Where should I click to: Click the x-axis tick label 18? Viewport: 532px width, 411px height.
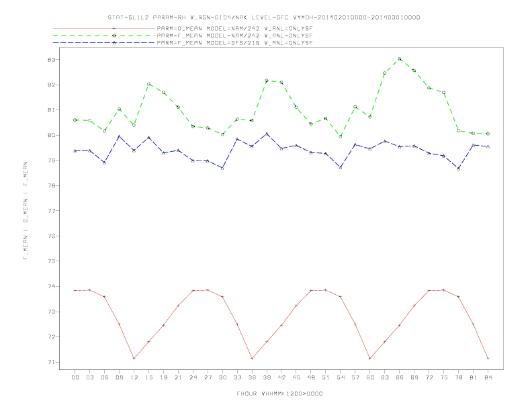coord(163,377)
